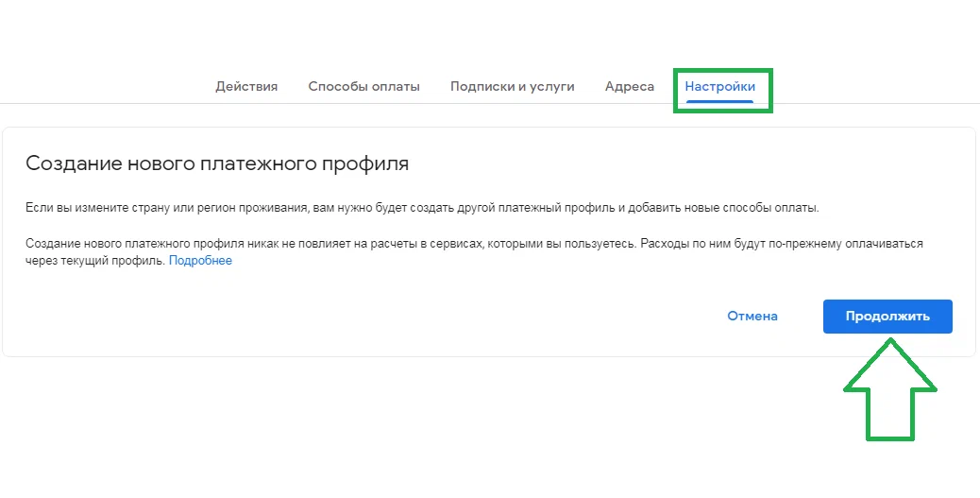Open Подписки и услуги tab
The width and height of the screenshot is (980, 498).
[512, 86]
